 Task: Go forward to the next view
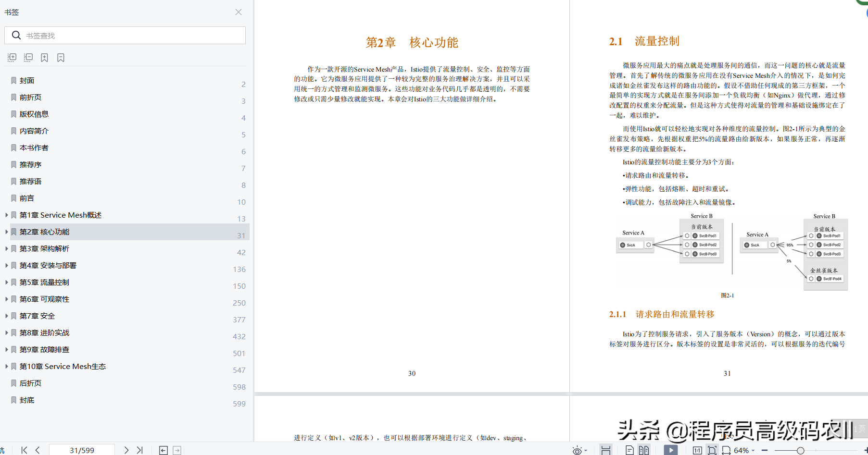(177, 450)
